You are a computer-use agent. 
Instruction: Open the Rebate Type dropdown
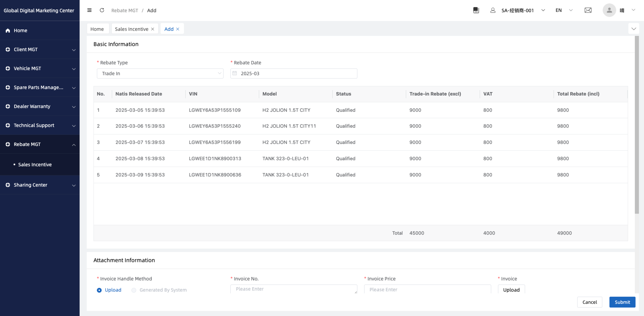(x=160, y=73)
